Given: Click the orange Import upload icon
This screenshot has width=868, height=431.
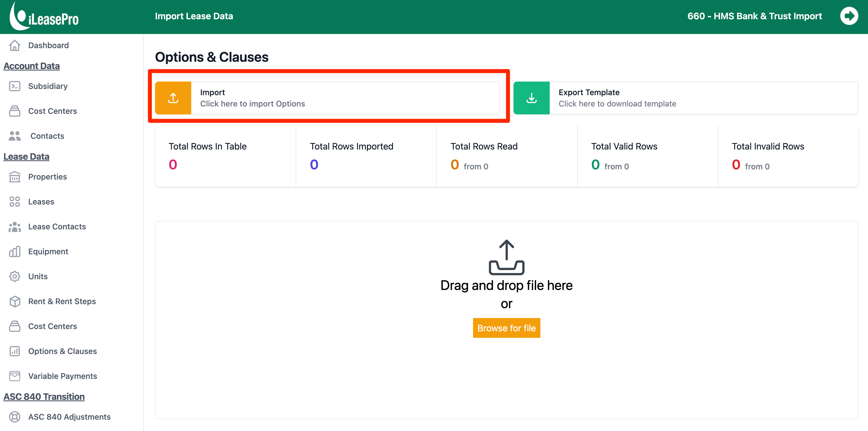Looking at the screenshot, I should pos(173,98).
